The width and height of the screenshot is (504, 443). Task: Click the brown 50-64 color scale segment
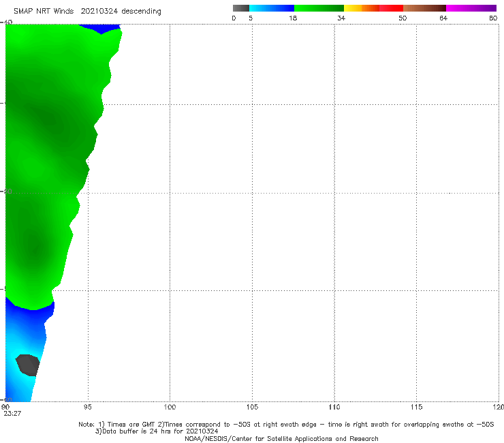pyautogui.click(x=424, y=8)
